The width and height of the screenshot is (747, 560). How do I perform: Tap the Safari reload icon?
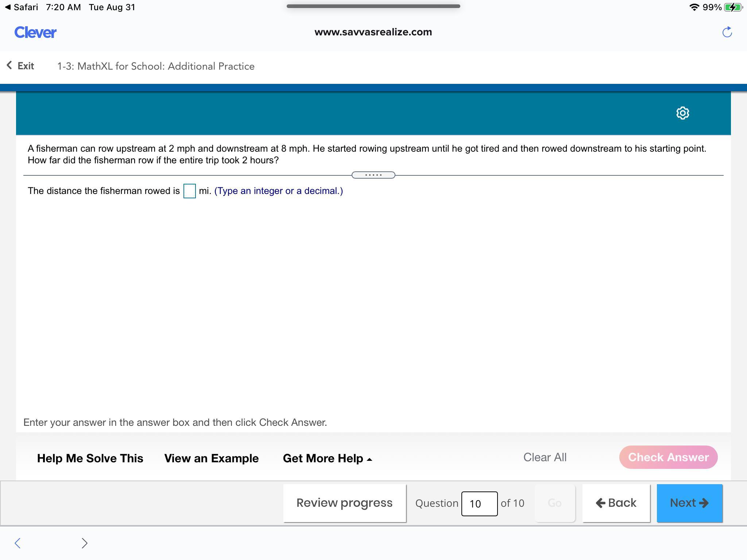pyautogui.click(x=727, y=32)
